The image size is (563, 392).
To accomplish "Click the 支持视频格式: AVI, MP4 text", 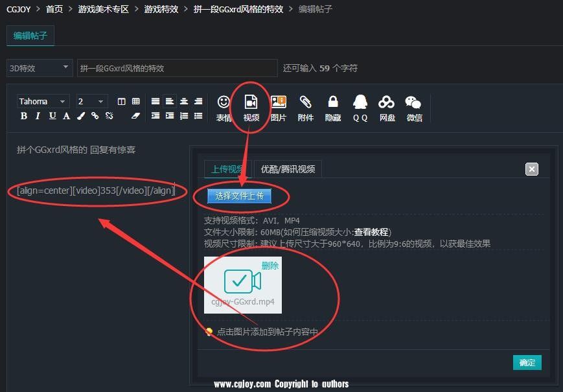I will (x=252, y=220).
